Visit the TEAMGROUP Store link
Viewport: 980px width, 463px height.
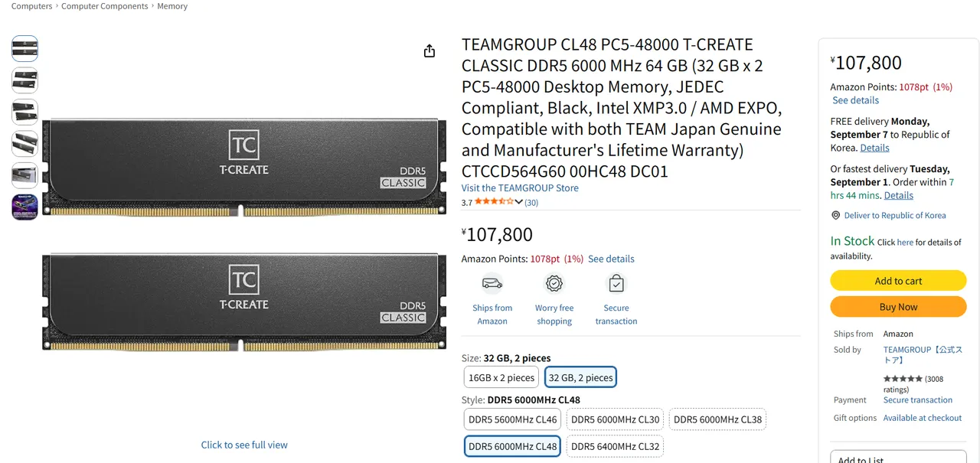(520, 188)
